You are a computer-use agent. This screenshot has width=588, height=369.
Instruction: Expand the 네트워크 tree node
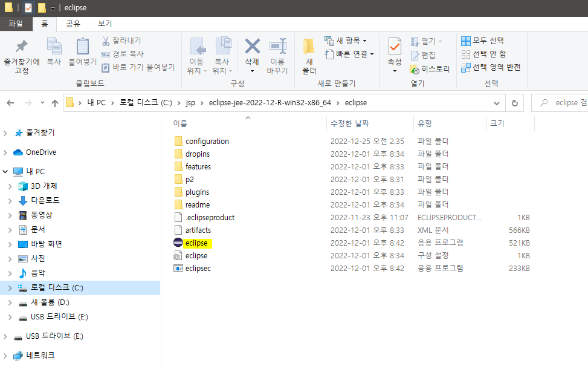pos(5,355)
